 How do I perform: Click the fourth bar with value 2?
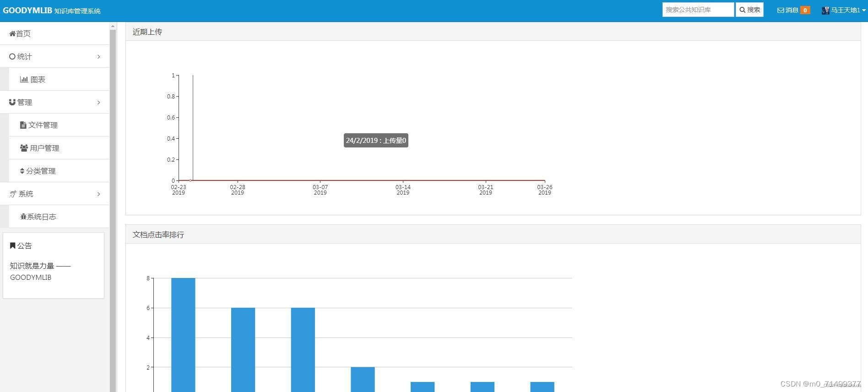[363, 379]
